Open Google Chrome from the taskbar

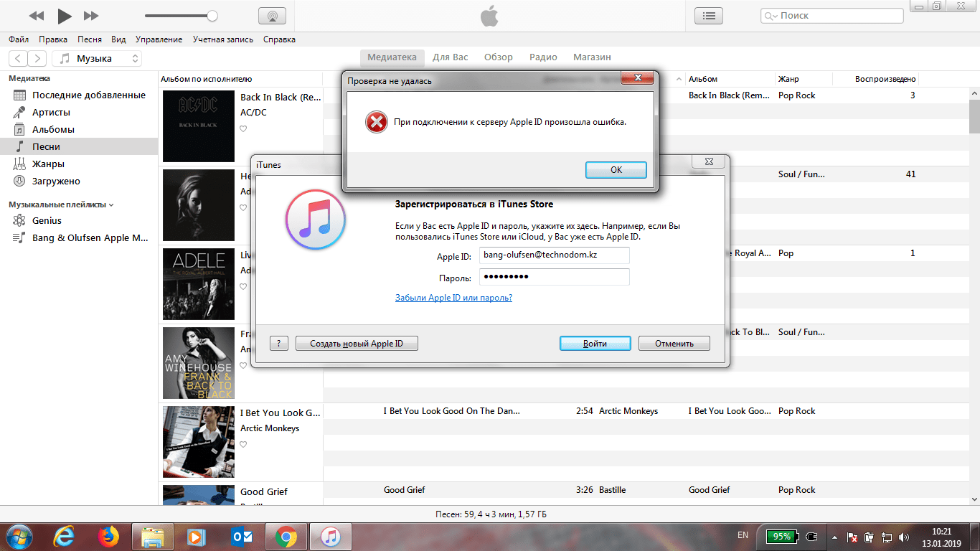pos(286,537)
